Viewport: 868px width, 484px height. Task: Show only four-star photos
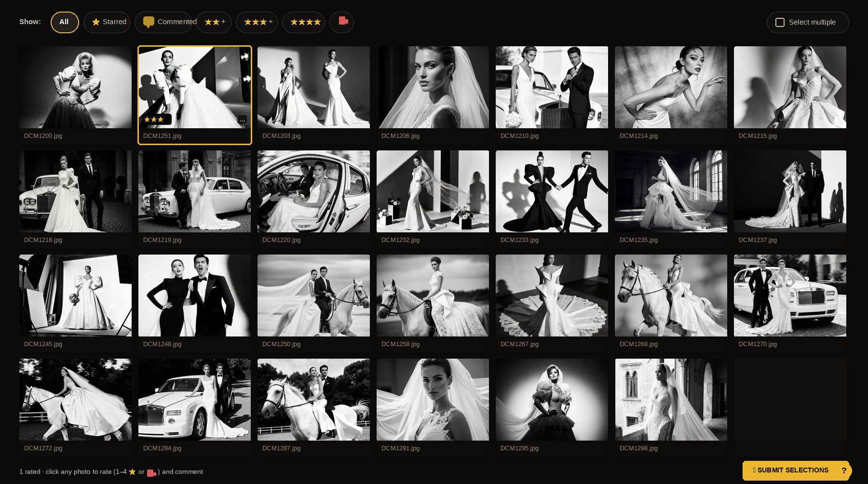tap(303, 22)
